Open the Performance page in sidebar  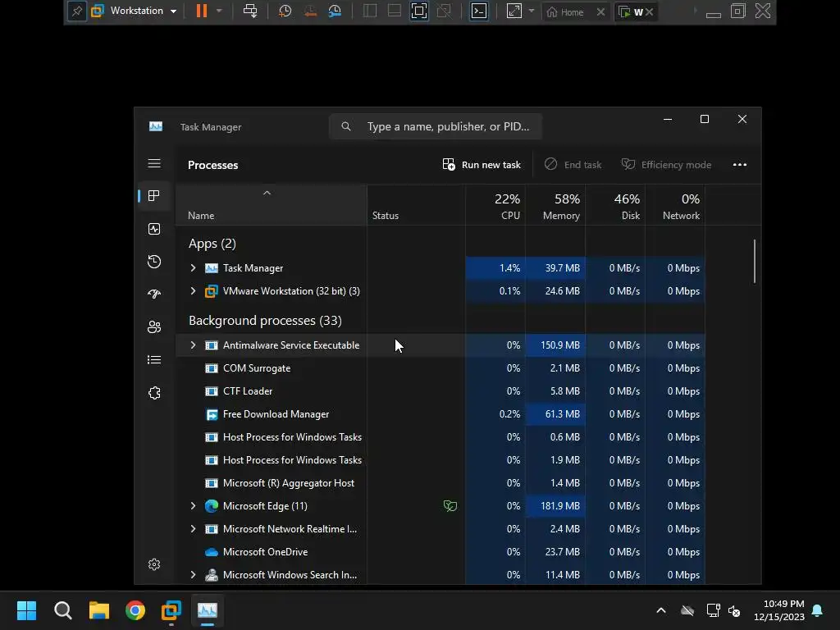154,230
